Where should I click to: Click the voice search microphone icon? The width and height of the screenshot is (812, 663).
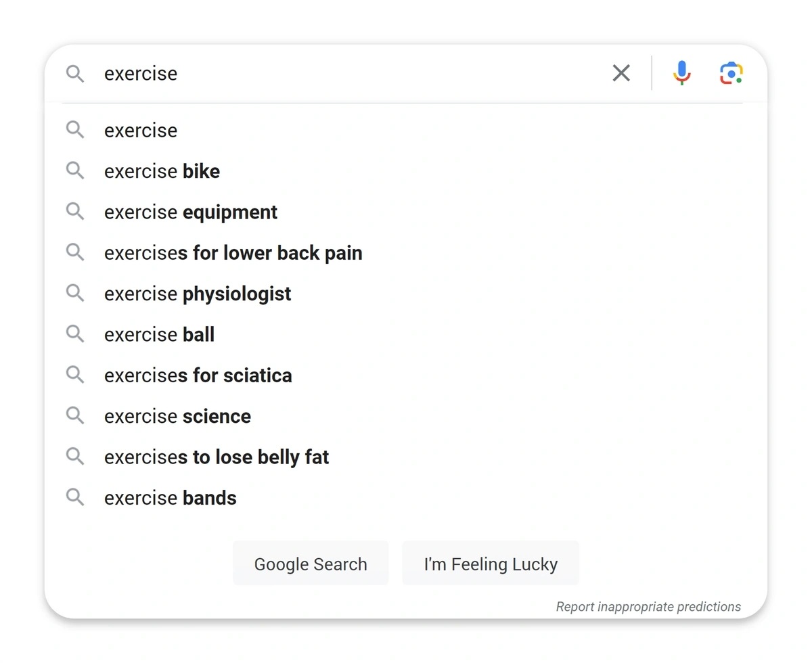pyautogui.click(x=681, y=73)
